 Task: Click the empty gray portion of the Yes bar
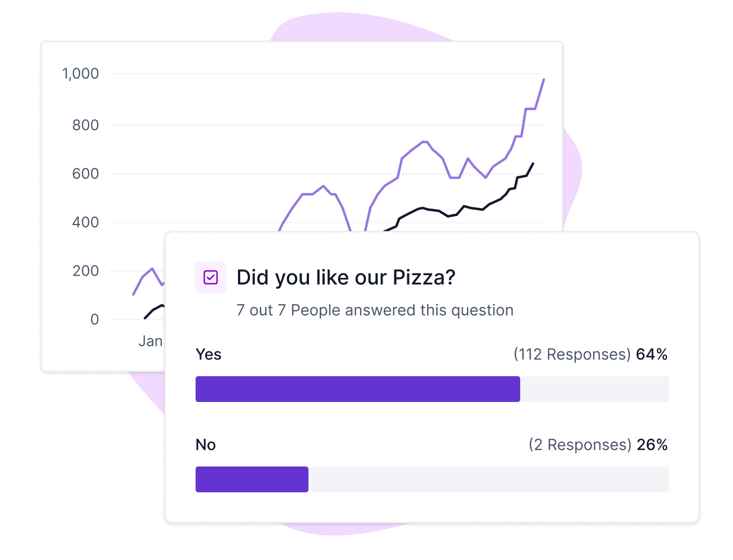594,389
